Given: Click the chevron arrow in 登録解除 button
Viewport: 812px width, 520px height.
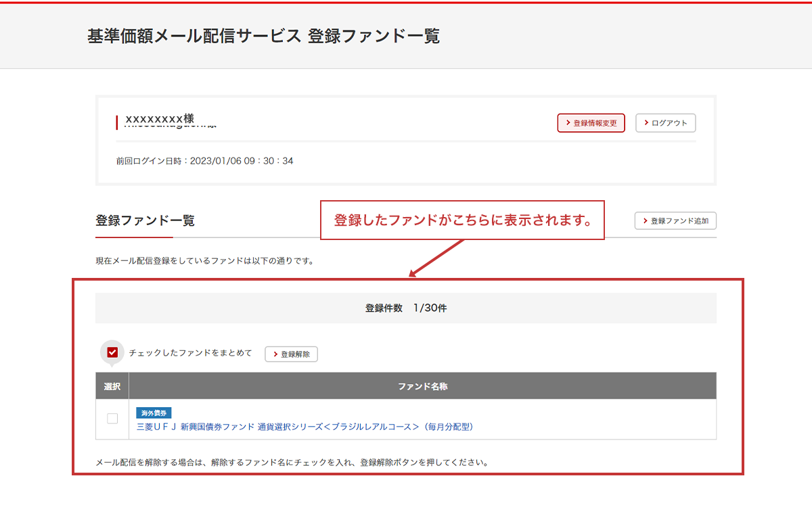Looking at the screenshot, I should coord(275,354).
